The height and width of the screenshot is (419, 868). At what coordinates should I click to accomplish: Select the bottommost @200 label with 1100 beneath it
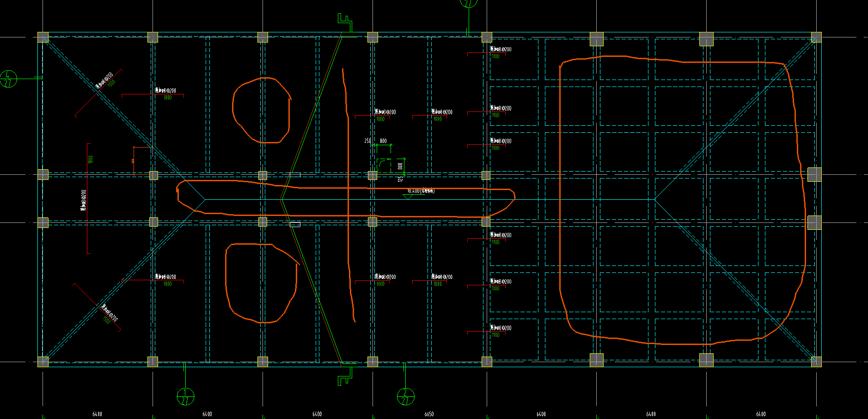coord(501,328)
